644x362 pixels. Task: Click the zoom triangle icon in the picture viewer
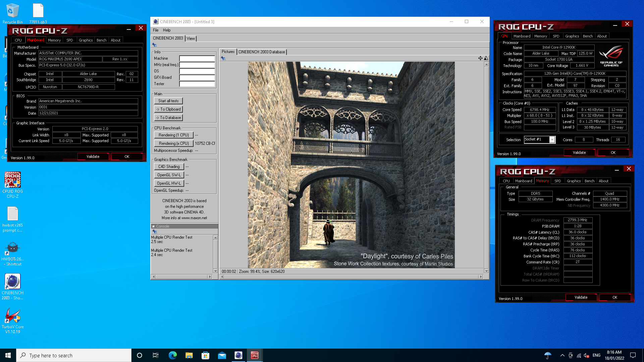click(486, 58)
